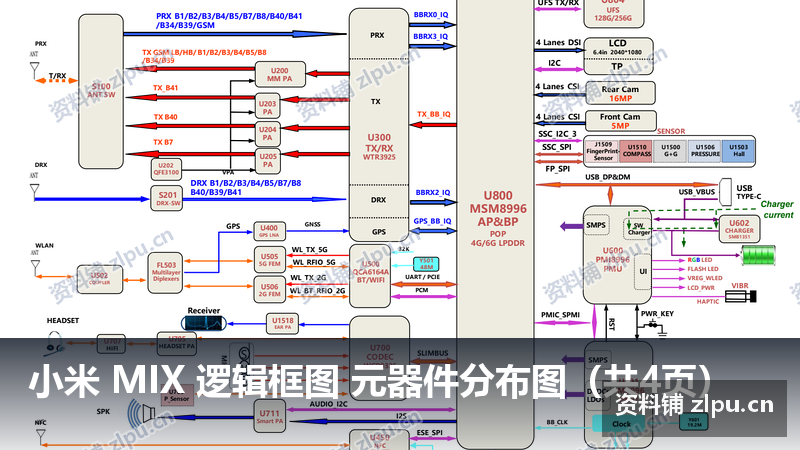This screenshot has height=450, width=800.
Task: Click the green Charger current text
Action: coord(778,209)
